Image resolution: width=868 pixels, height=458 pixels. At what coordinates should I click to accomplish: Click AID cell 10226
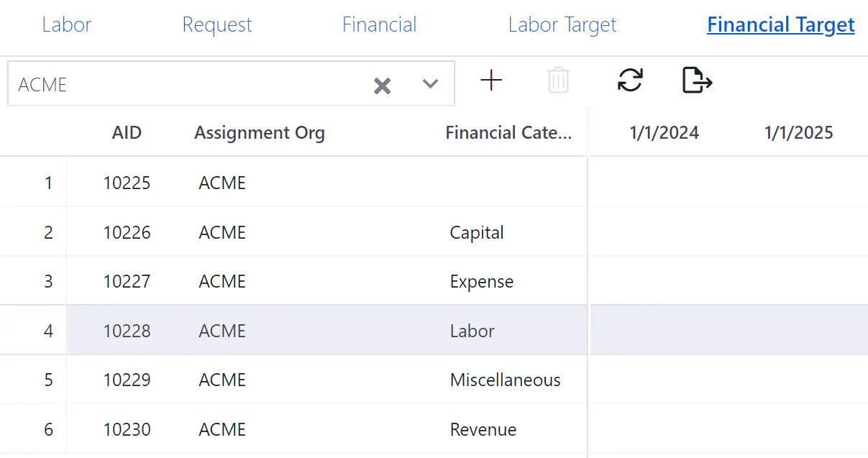point(127,232)
